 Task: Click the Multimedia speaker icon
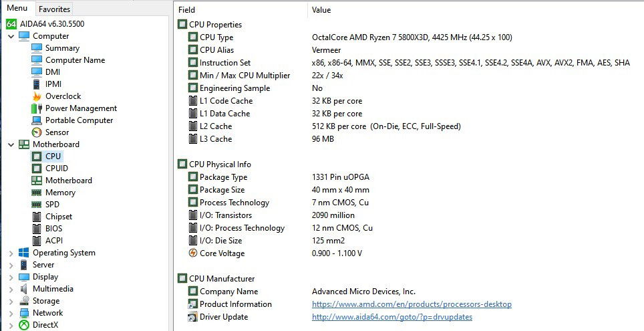(x=24, y=289)
